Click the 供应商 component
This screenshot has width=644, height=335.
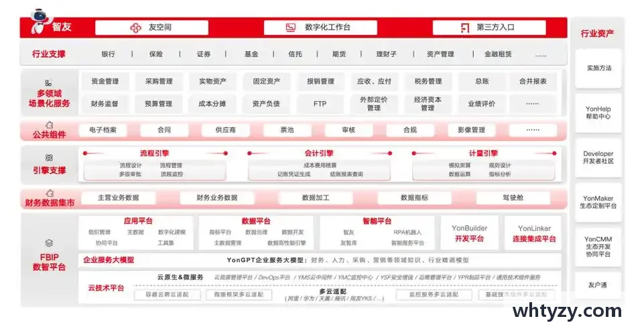tap(225, 130)
